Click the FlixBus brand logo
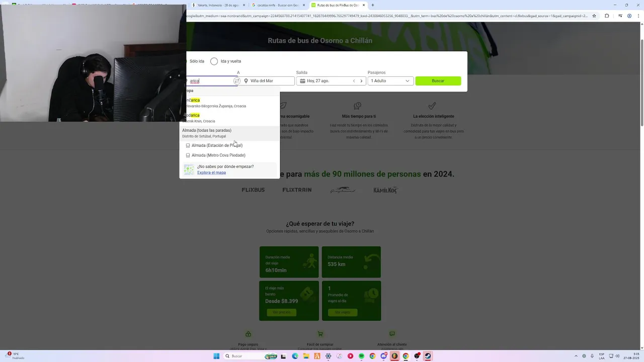Screen dimensions: 644x362 [253, 190]
